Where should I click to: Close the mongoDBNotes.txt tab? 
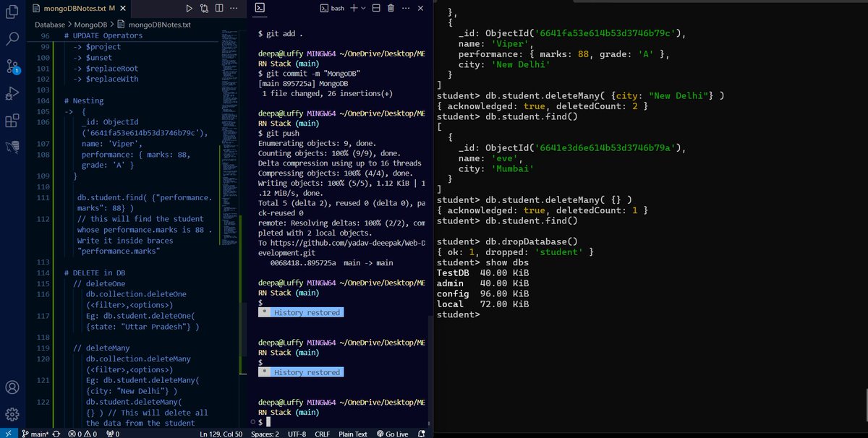[x=123, y=8]
